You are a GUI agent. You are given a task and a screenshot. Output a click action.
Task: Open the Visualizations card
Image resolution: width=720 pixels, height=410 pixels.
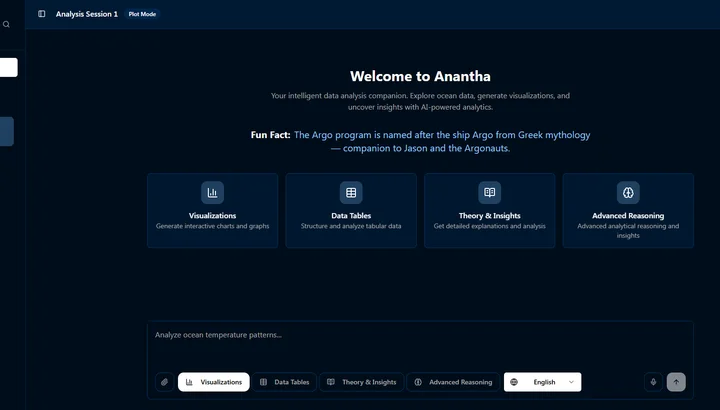pyautogui.click(x=213, y=211)
